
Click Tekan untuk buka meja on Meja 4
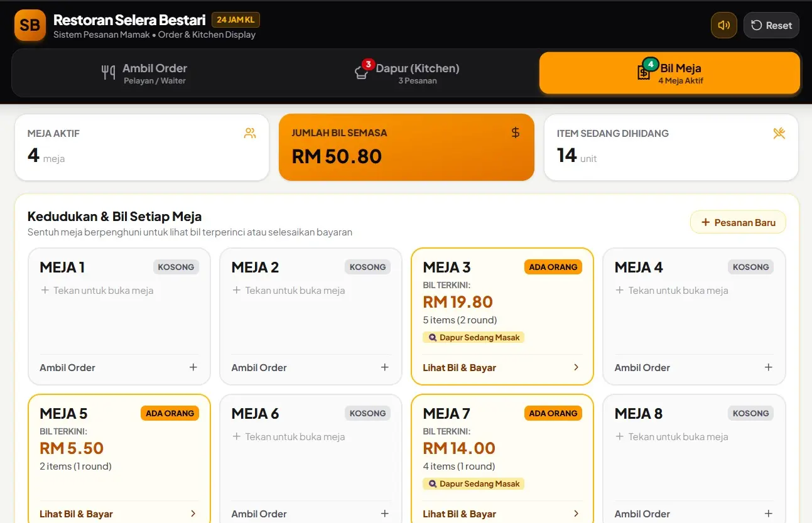point(672,291)
